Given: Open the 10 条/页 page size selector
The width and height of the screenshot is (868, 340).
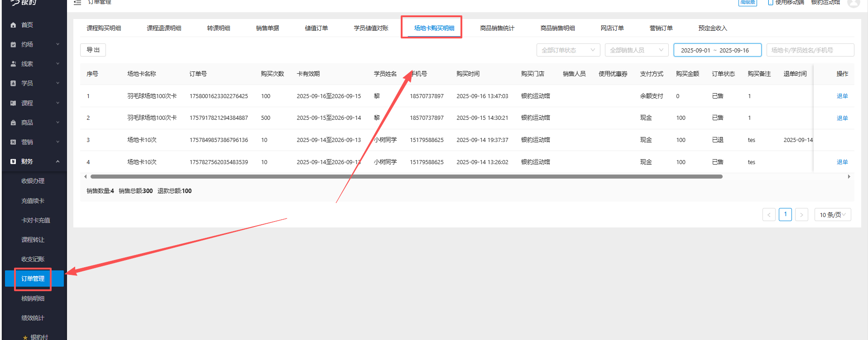Looking at the screenshot, I should pos(832,215).
